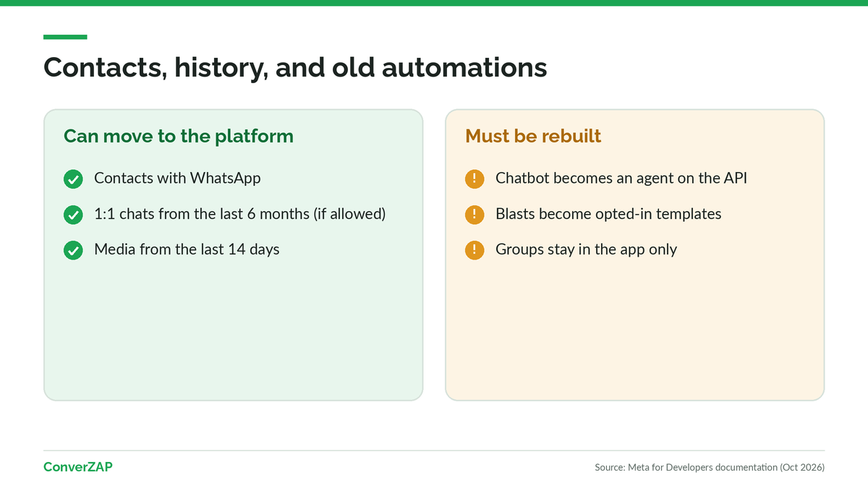Screen dimensions: 868x488
Task: Select the text Groups stay in the app only
Action: pos(586,249)
